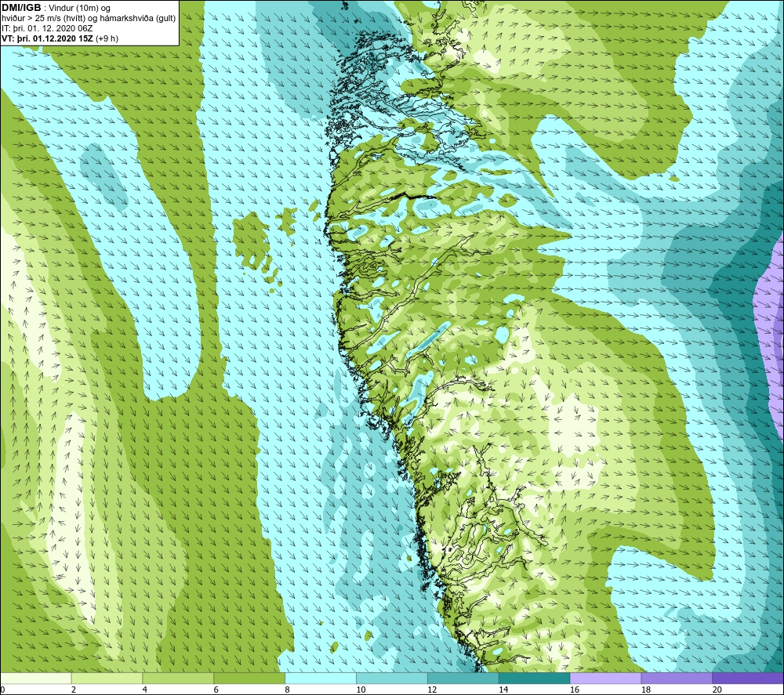Screen dimensions: 784x695
Task: Click the legend scale label '16'
Action: tap(575, 690)
